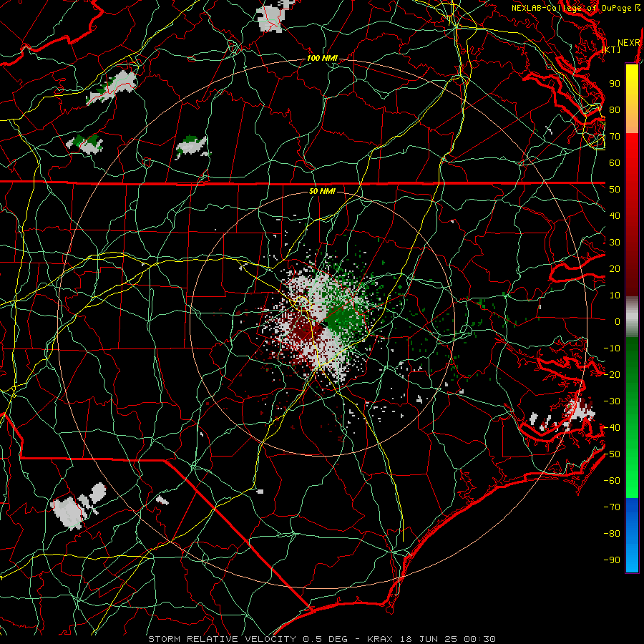Click the 100 NMI range ring label

click(x=322, y=59)
